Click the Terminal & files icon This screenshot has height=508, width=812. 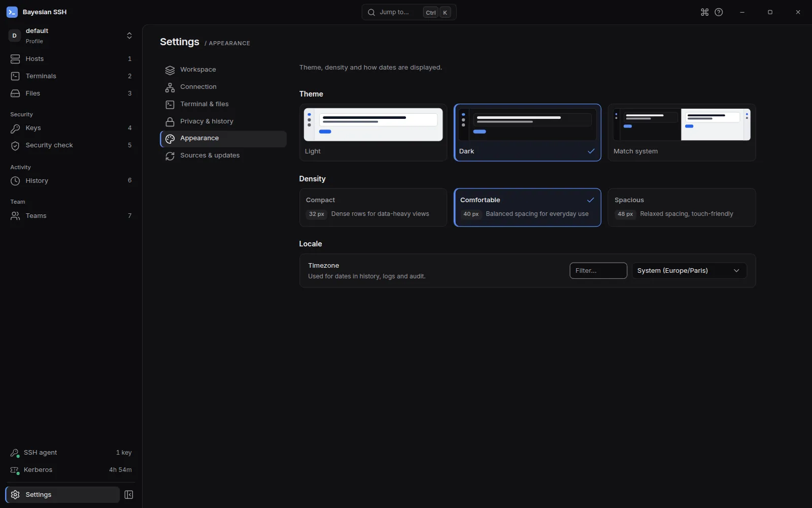[170, 105]
